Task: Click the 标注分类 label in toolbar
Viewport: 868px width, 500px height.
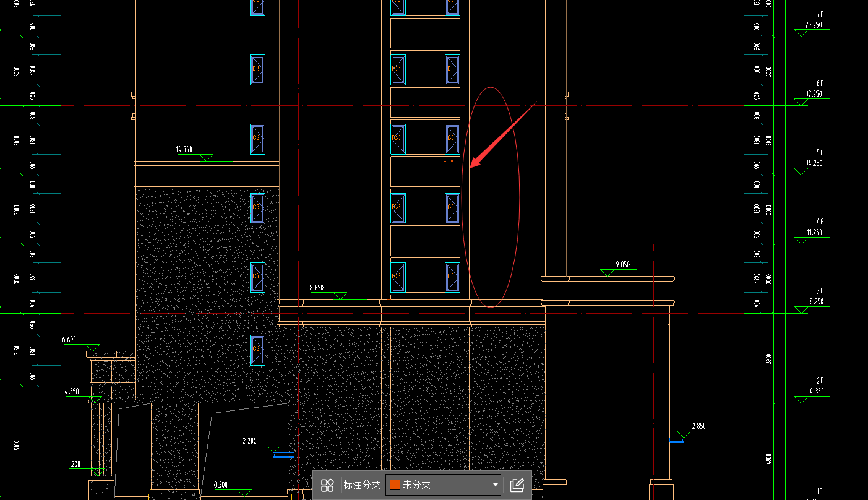Action: (362, 485)
